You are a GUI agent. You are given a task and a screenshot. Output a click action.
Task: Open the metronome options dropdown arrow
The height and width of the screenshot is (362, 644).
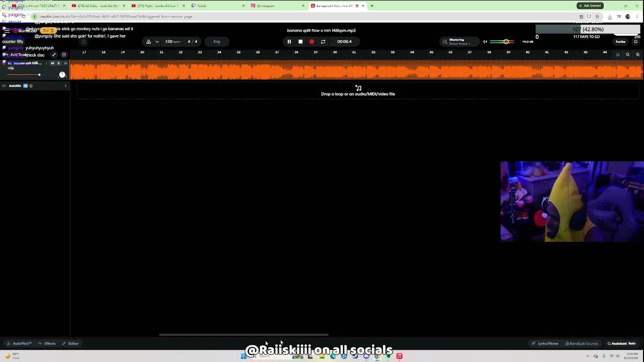click(157, 42)
